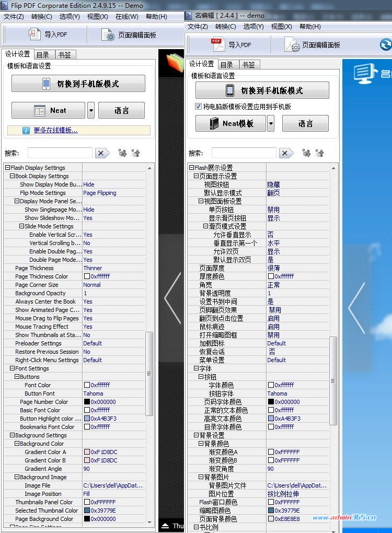392x533 pixels.
Task: Click previous page arrow in Flip PDF preview
Action: [x=172, y=298]
